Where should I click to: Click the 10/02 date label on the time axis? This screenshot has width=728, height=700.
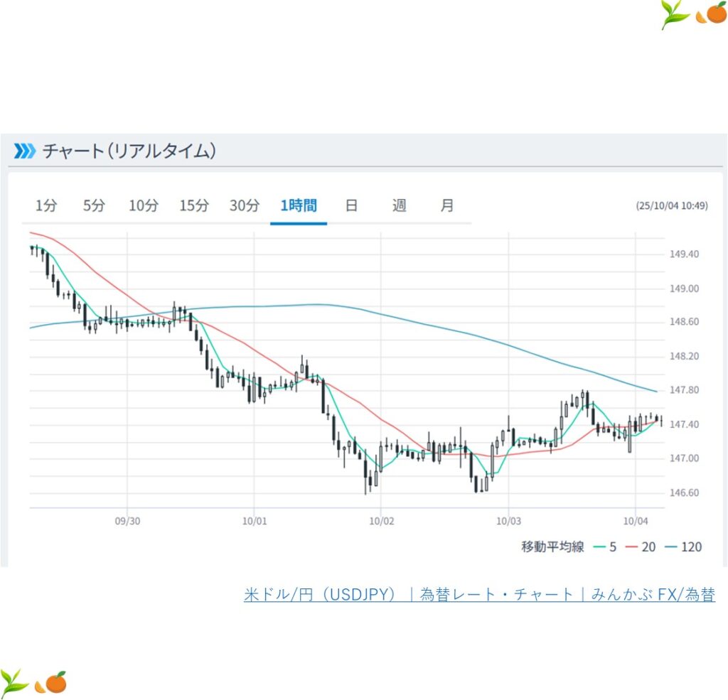[381, 521]
